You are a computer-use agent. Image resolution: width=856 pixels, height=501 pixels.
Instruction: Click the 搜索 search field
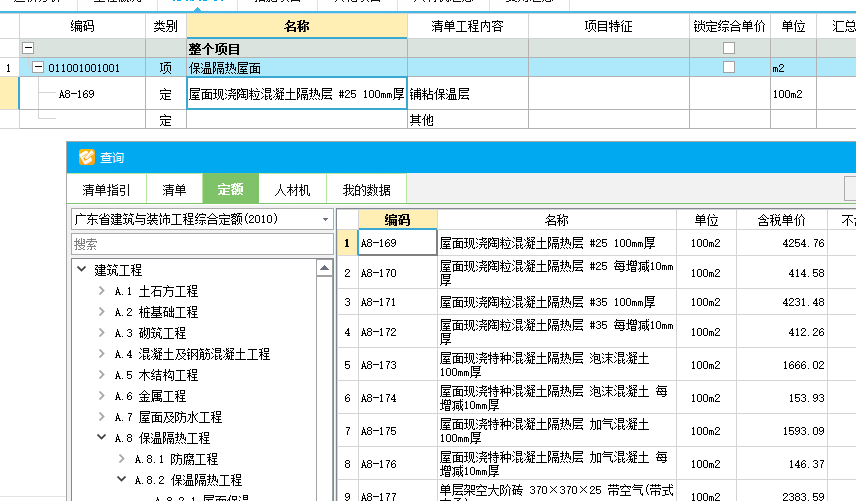[202, 244]
